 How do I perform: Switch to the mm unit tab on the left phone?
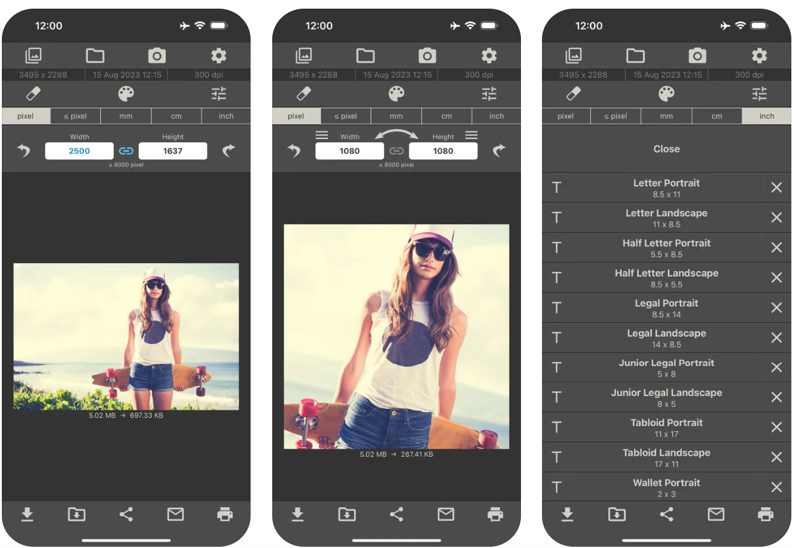point(126,116)
